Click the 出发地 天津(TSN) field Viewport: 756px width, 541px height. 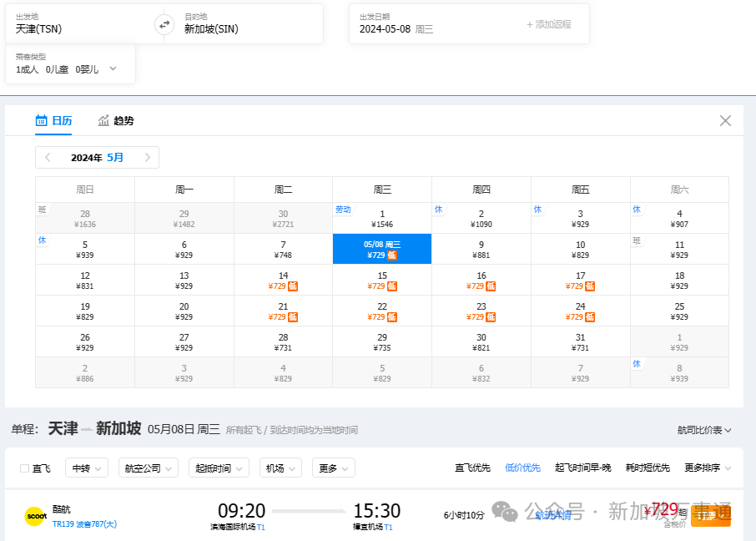pyautogui.click(x=80, y=24)
